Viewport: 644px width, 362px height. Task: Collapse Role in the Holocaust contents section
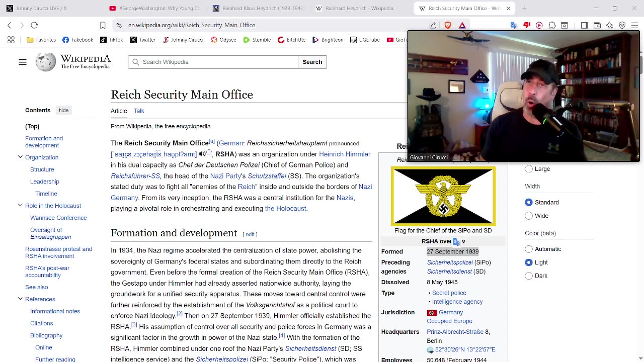(20, 206)
